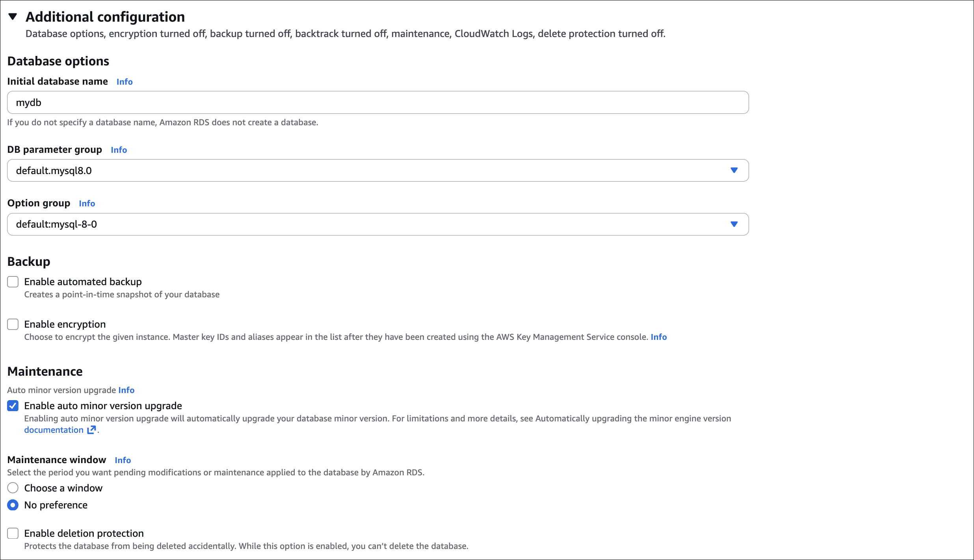Enable automated backup checkbox
974x560 pixels.
13,282
